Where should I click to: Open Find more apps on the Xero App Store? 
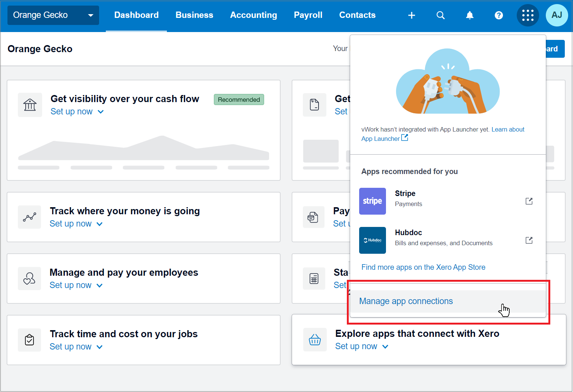point(423,267)
